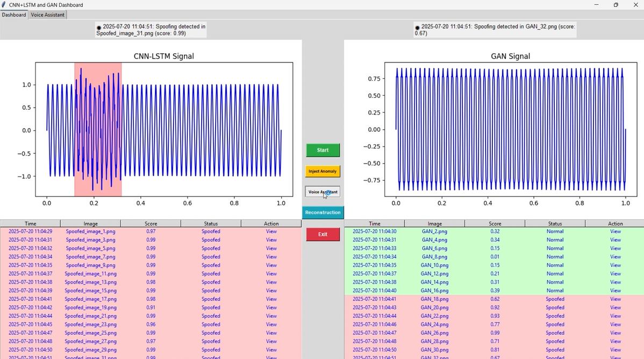Select the GAN_14.png cell

434,282
